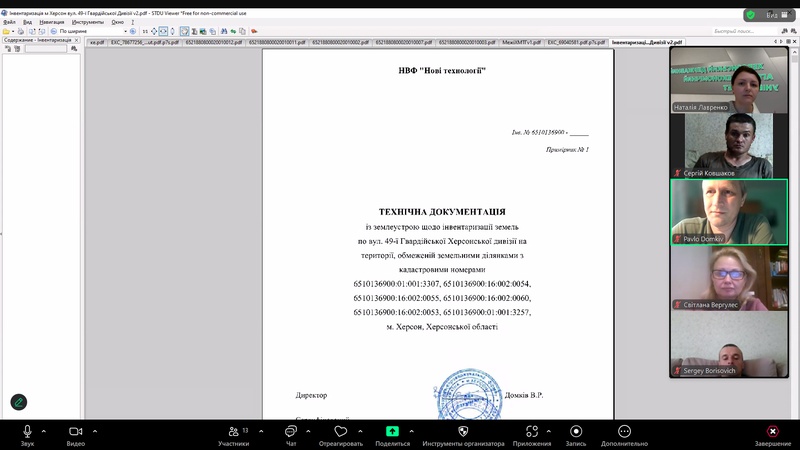Click the copy pages icon
Viewport: 800px width, 450px height.
[242, 31]
